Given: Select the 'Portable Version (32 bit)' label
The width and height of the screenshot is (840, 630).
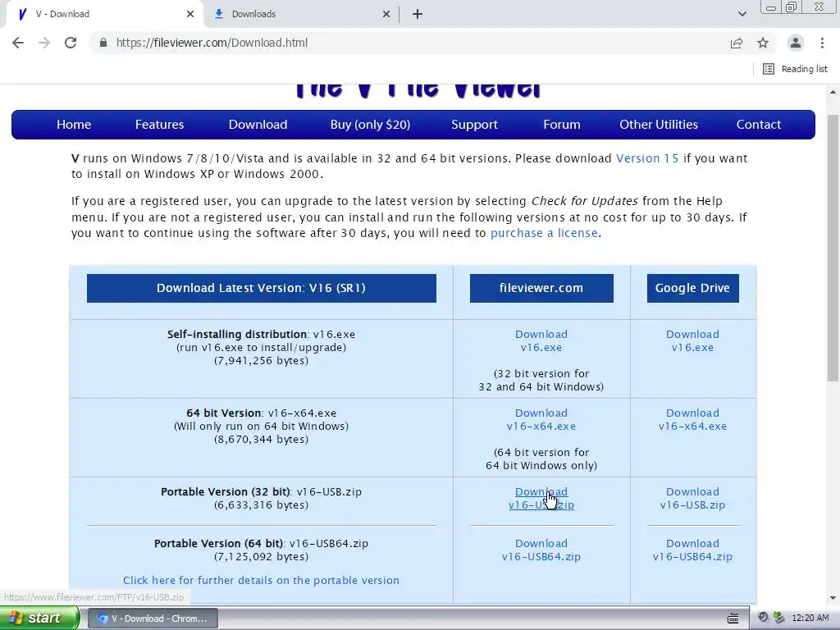Looking at the screenshot, I should 225,492.
